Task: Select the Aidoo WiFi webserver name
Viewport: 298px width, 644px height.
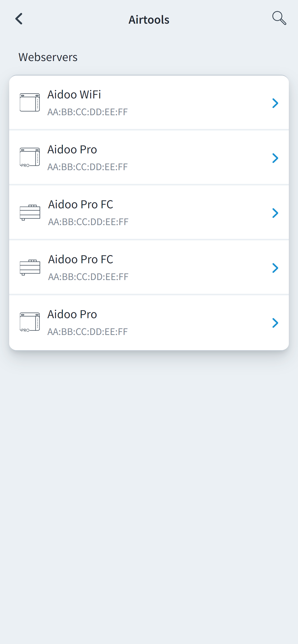Action: point(74,95)
